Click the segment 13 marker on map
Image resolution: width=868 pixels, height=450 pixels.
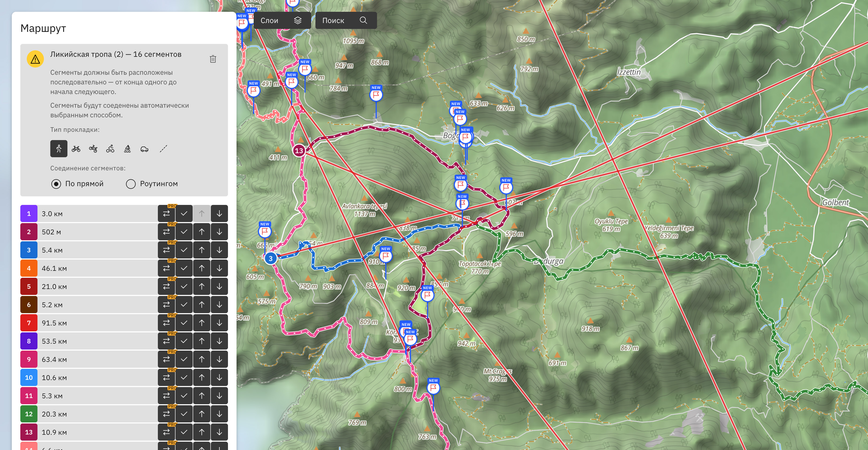tap(299, 151)
